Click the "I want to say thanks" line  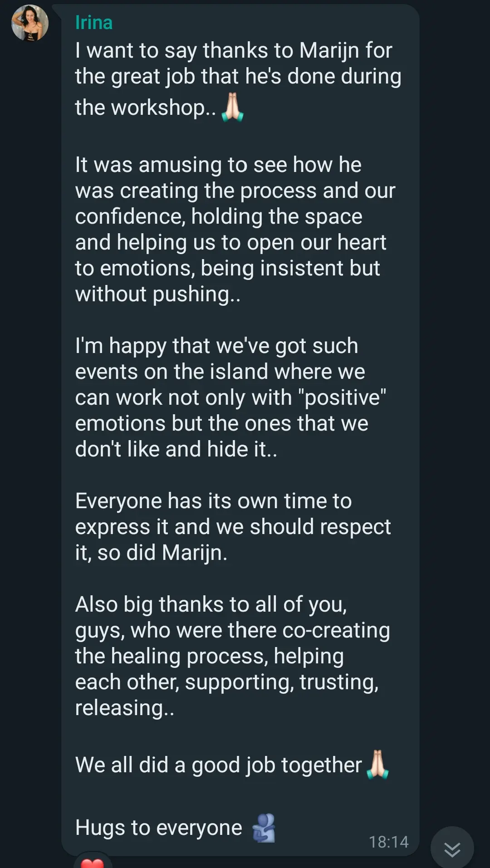(x=233, y=50)
